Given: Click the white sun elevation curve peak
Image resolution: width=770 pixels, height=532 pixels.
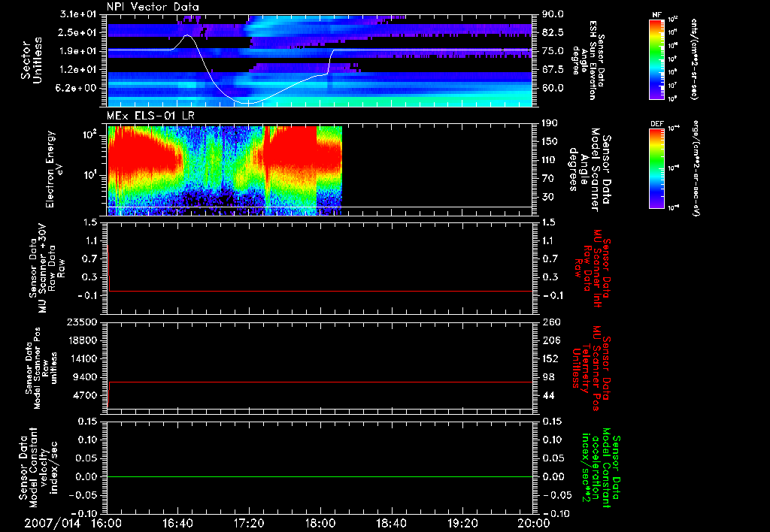Looking at the screenshot, I should [186, 35].
